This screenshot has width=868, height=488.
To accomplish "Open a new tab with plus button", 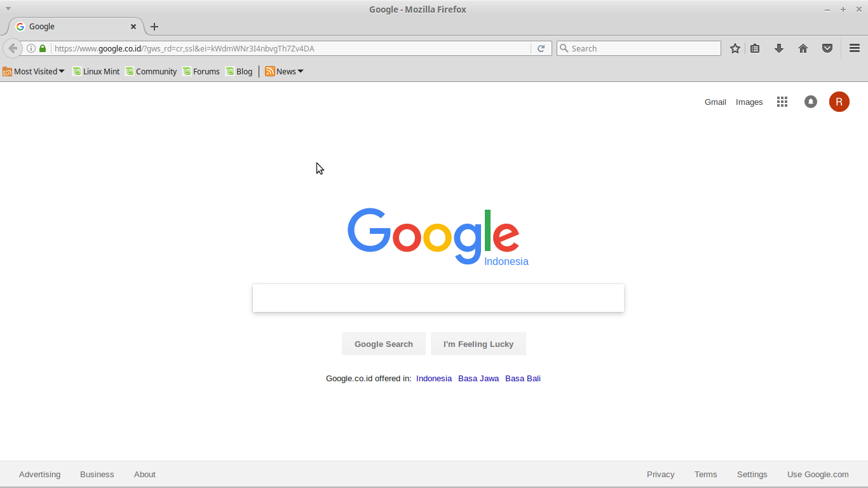I will coord(154,27).
